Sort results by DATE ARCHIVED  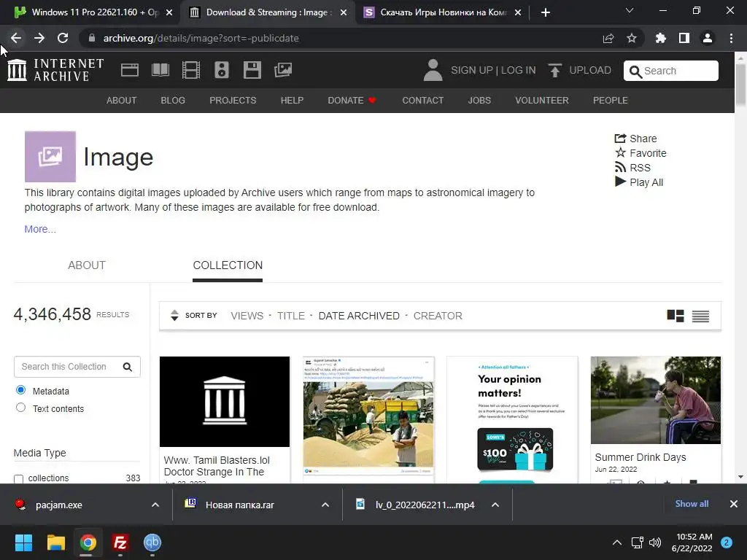359,316
